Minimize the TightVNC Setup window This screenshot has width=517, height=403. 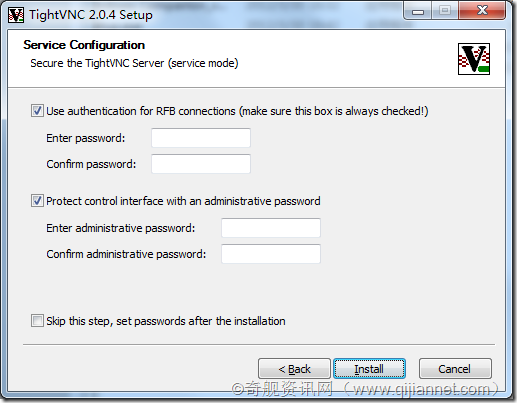tap(418, 11)
